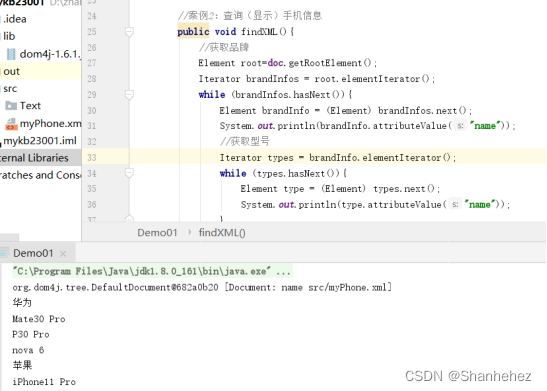Image resolution: width=547 pixels, height=391 pixels.
Task: Click the comment on line 24
Action: pos(250,16)
